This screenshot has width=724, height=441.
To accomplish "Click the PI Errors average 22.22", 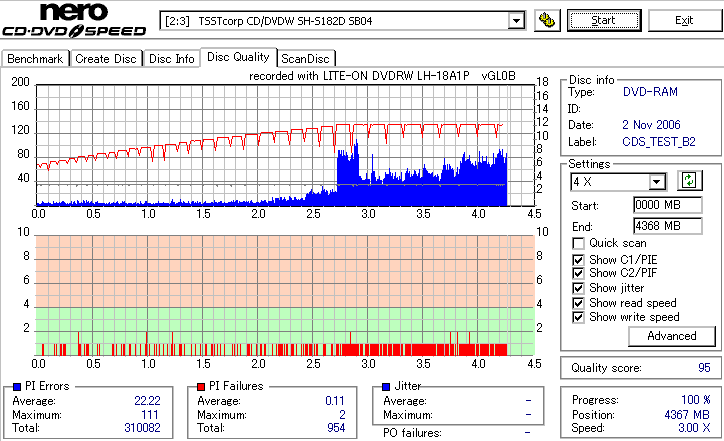I will pos(147,401).
